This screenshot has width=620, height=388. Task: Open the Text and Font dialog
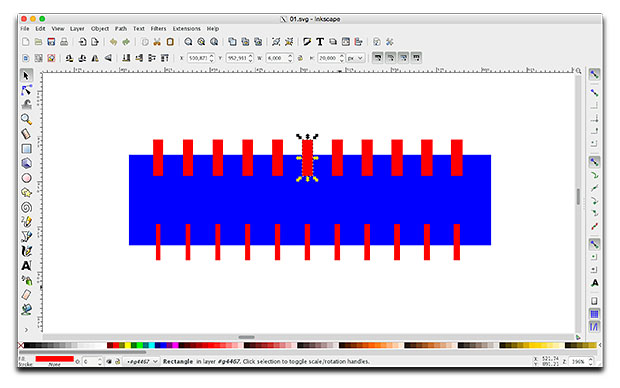pos(320,42)
